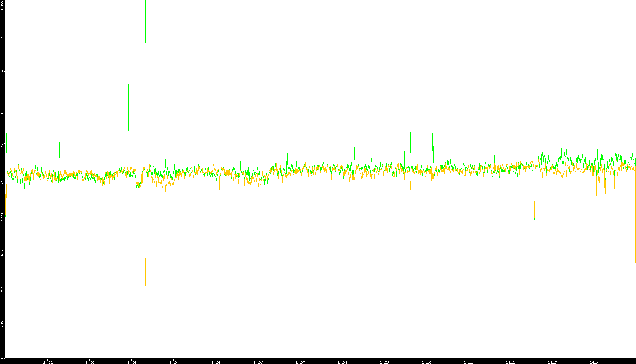Click the green spike just before 14:03
This screenshot has width=636, height=364.
click(x=129, y=84)
